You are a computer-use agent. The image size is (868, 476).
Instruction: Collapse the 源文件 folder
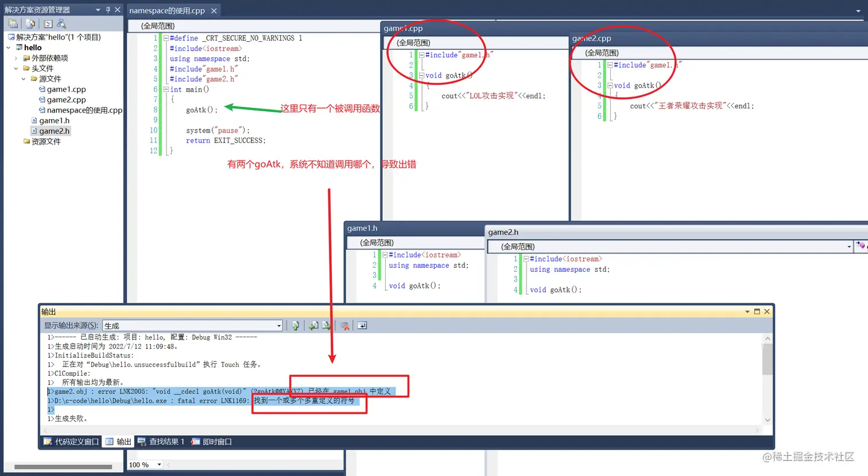[x=24, y=79]
